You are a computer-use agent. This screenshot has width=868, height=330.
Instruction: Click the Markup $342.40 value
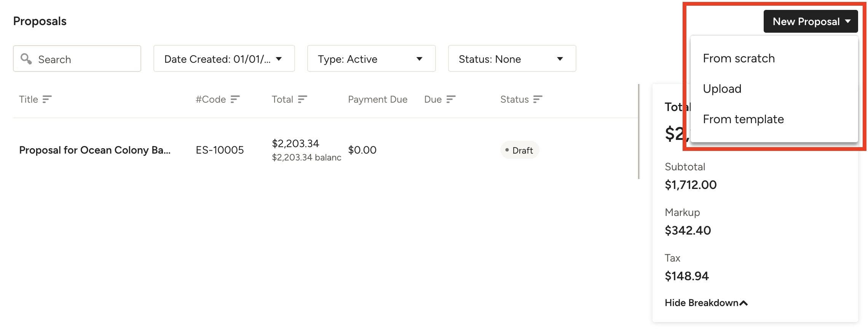pyautogui.click(x=688, y=230)
